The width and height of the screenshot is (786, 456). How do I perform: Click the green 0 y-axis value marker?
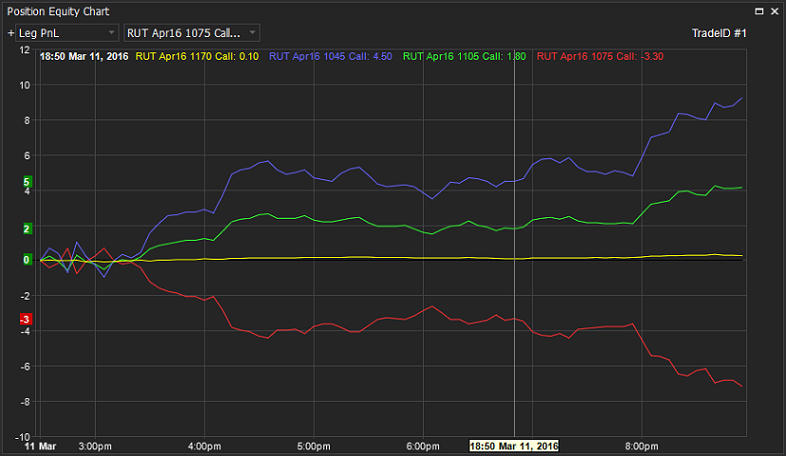click(27, 260)
